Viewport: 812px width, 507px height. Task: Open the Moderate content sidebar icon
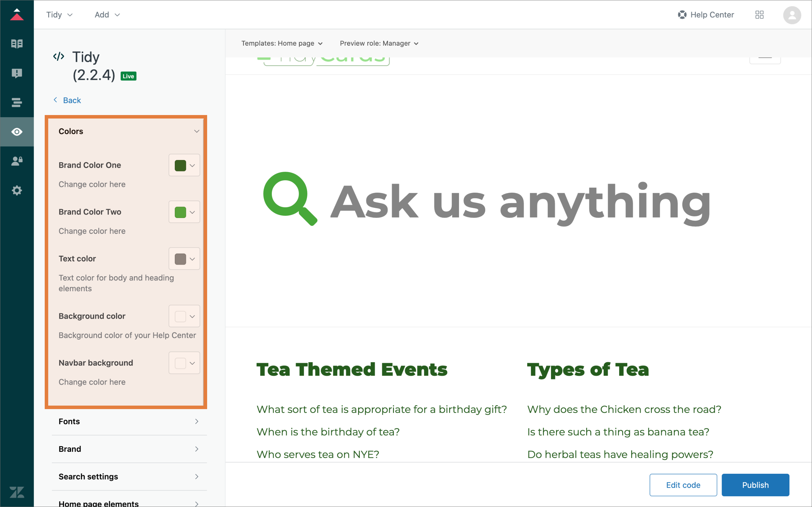tap(17, 73)
